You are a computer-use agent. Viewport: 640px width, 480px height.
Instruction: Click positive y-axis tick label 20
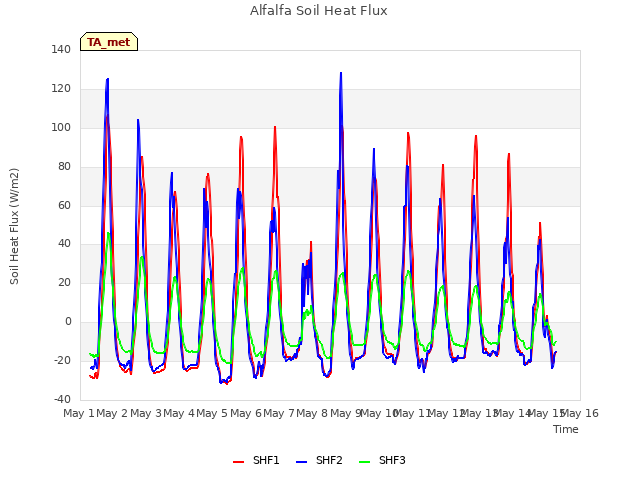coord(64,282)
